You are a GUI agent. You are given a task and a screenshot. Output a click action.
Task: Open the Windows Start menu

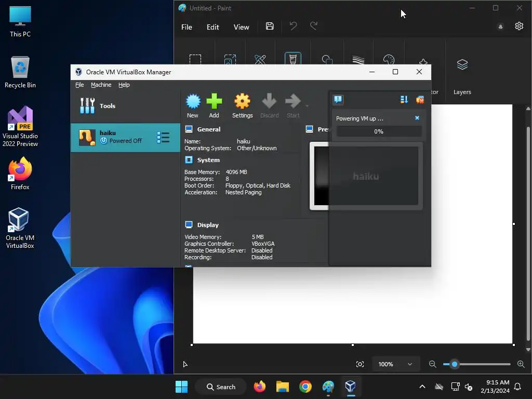[x=181, y=387]
